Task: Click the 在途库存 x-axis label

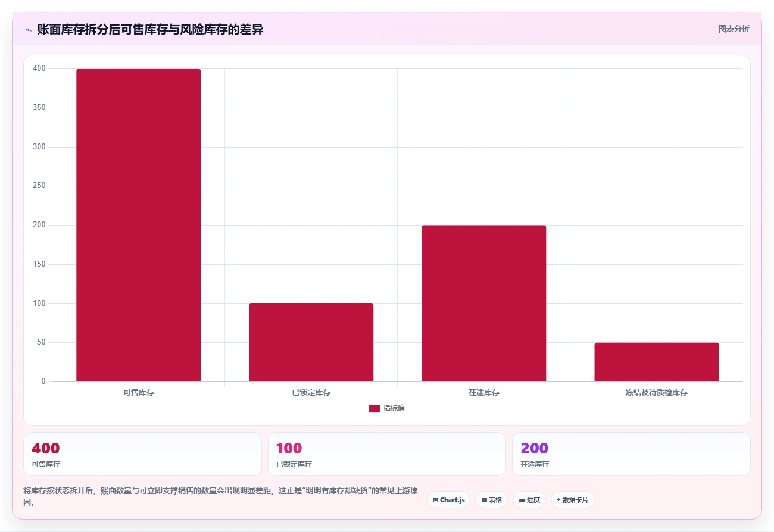Action: [483, 393]
